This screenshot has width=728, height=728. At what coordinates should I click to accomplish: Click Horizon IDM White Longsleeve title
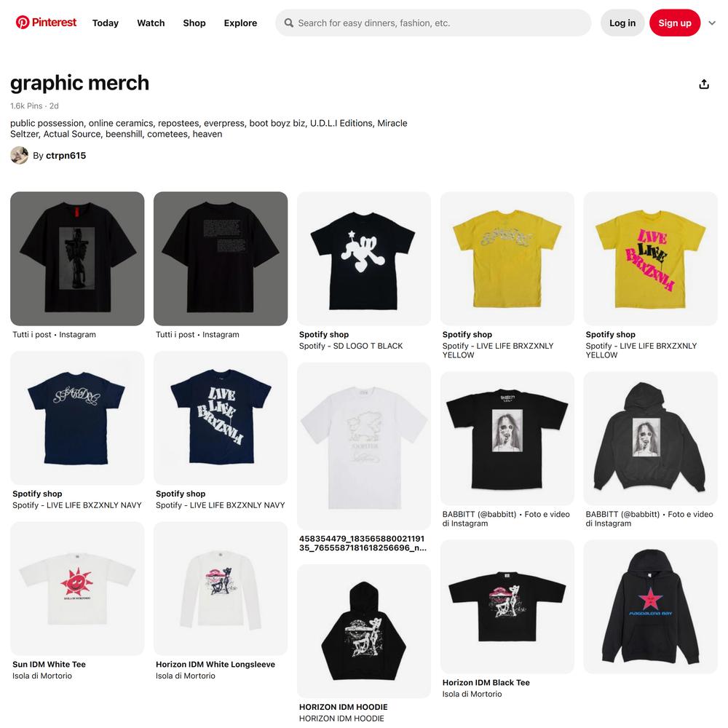(215, 665)
